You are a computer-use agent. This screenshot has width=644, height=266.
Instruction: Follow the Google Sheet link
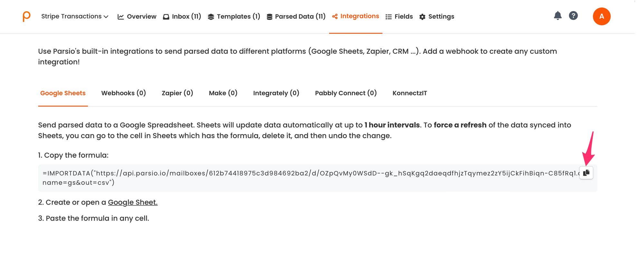(x=133, y=202)
